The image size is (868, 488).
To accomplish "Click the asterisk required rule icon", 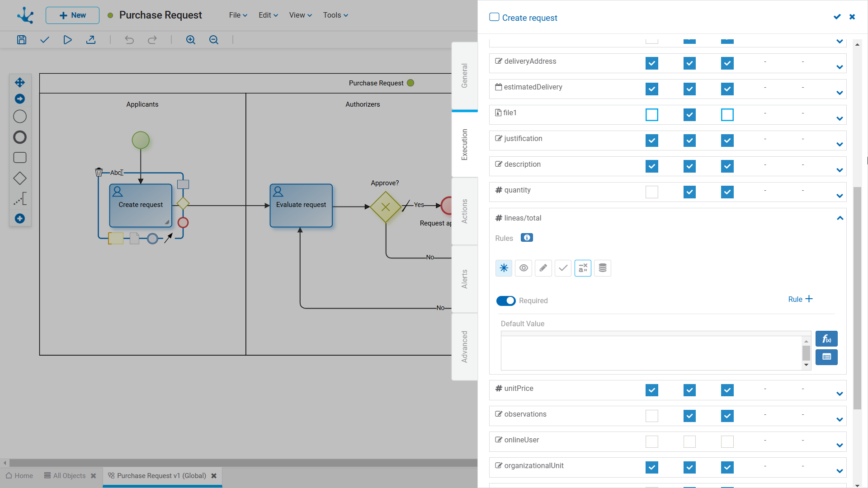I will click(x=504, y=268).
